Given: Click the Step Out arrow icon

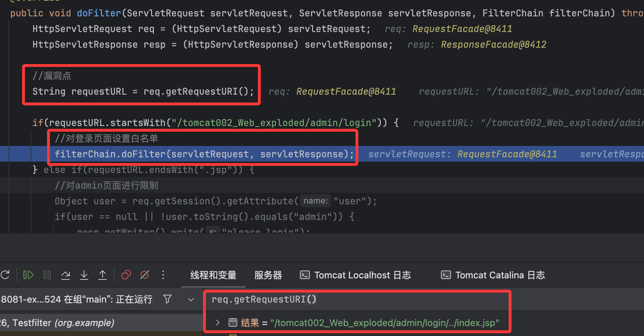Looking at the screenshot, I should [103, 275].
